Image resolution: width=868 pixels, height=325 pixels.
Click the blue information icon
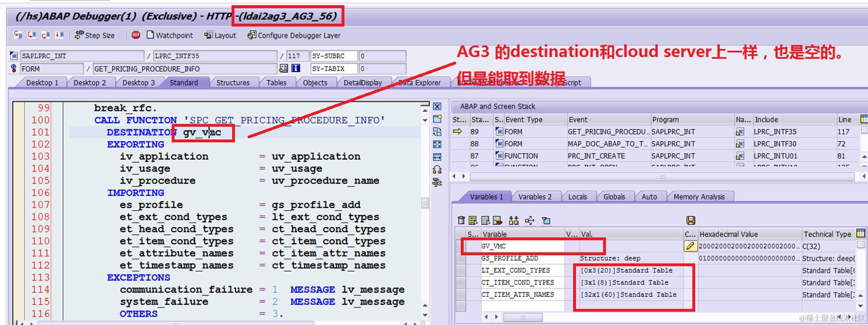(x=296, y=68)
